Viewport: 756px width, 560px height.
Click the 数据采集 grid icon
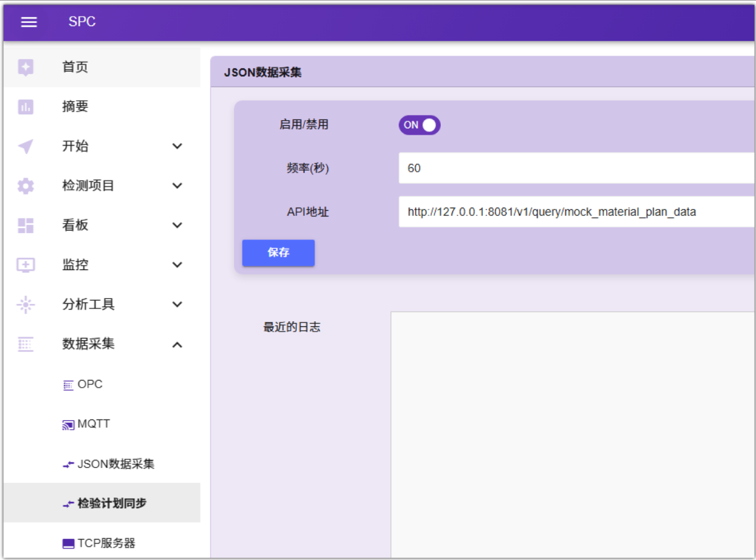(x=26, y=344)
